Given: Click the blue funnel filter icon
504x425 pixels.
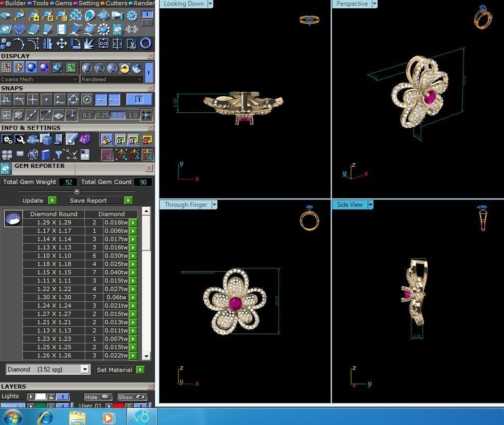Looking at the screenshot, I should click(x=58, y=155).
